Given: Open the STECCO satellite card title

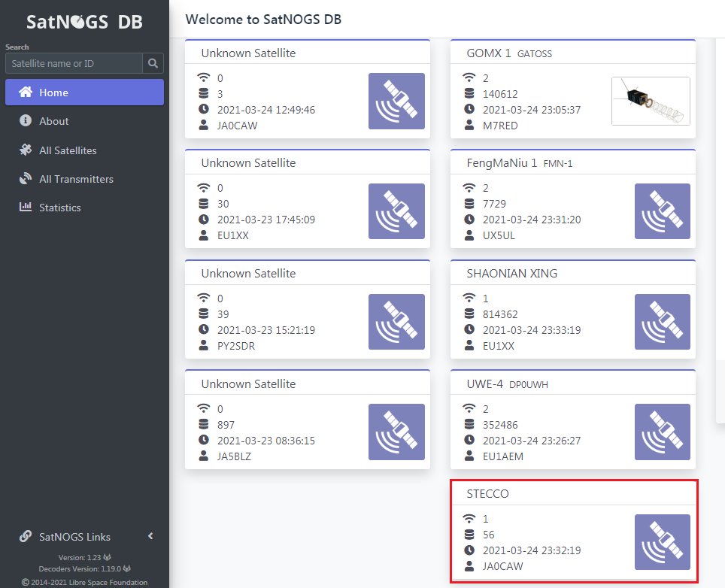Looking at the screenshot, I should [x=487, y=494].
